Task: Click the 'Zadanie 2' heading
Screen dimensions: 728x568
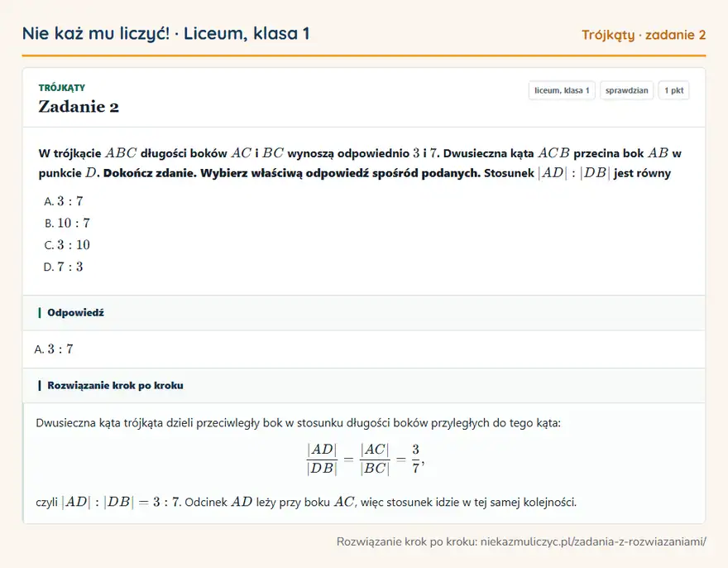Action: (x=79, y=107)
